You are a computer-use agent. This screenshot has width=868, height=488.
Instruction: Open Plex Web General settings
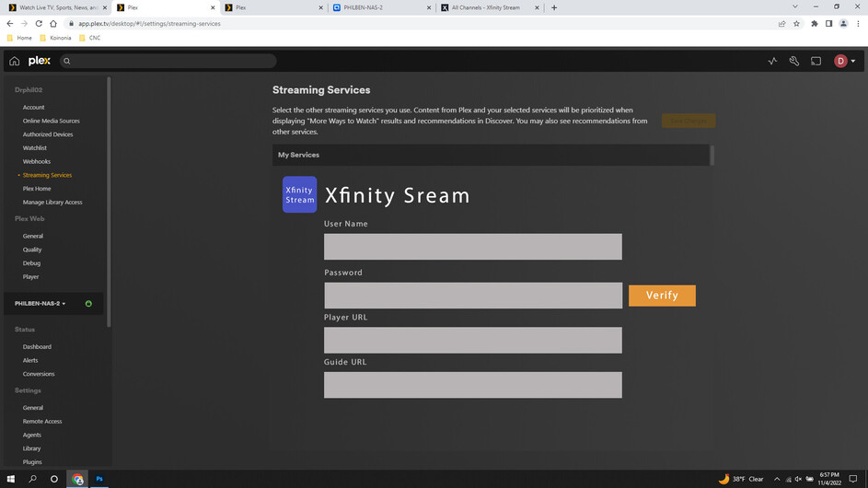click(x=32, y=236)
